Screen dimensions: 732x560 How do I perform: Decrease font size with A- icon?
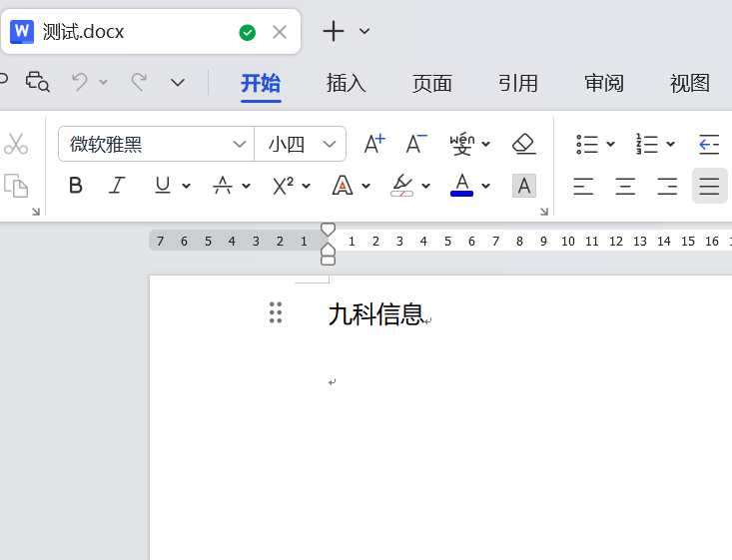click(416, 144)
